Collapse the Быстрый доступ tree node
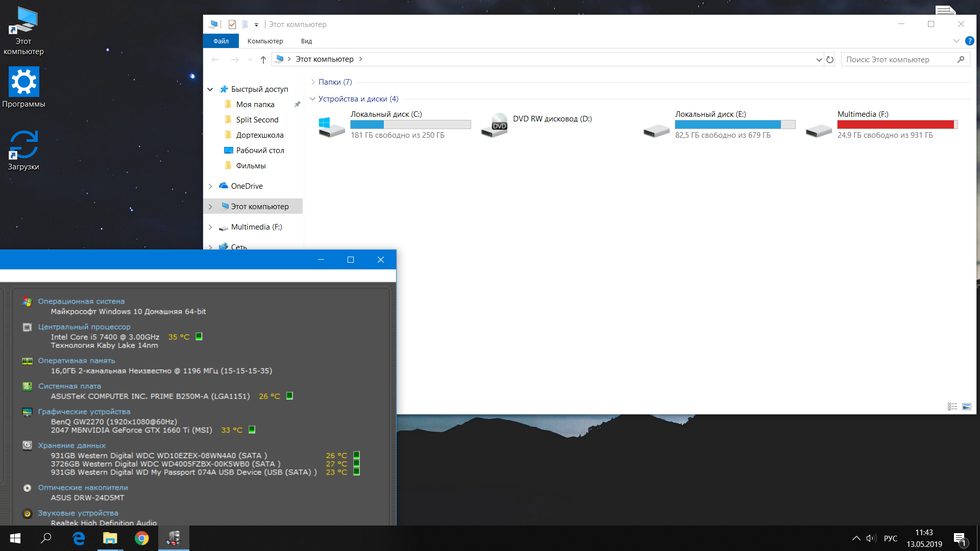This screenshot has width=980, height=551. [x=211, y=89]
